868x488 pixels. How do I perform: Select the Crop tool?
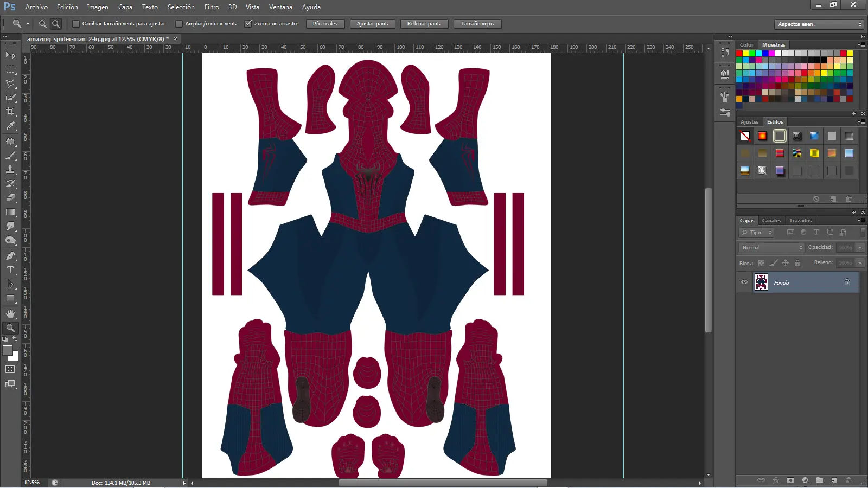coord(10,112)
